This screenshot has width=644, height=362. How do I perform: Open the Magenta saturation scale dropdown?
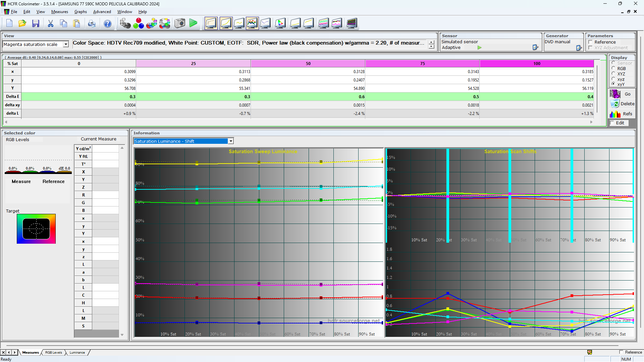tap(65, 44)
